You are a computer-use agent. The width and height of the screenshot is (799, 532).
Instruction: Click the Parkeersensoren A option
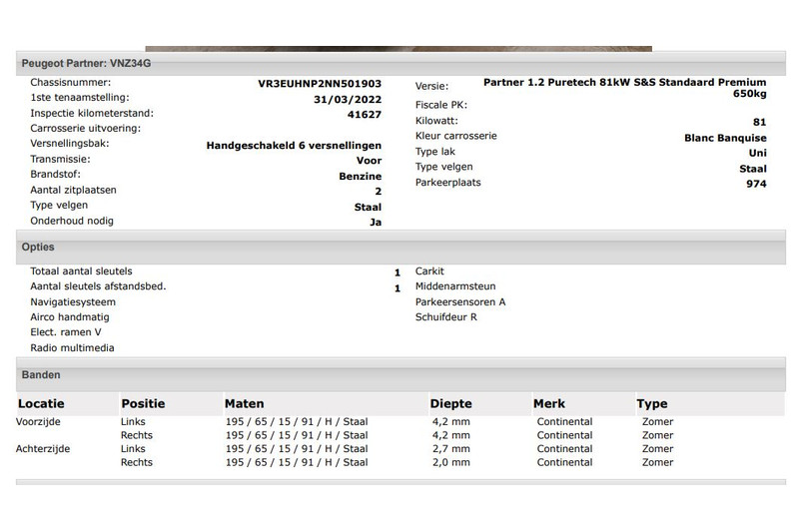[460, 301]
